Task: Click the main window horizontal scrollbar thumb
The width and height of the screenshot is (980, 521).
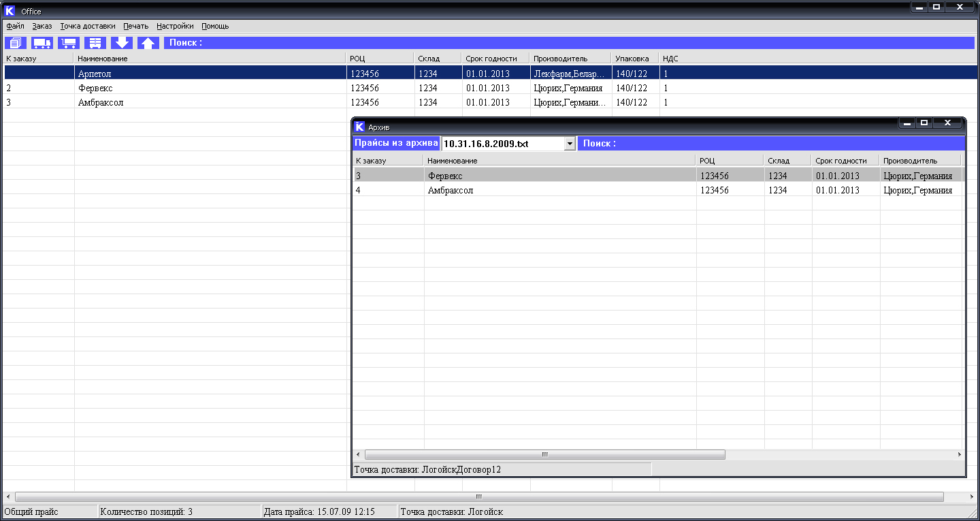Action: (x=479, y=497)
